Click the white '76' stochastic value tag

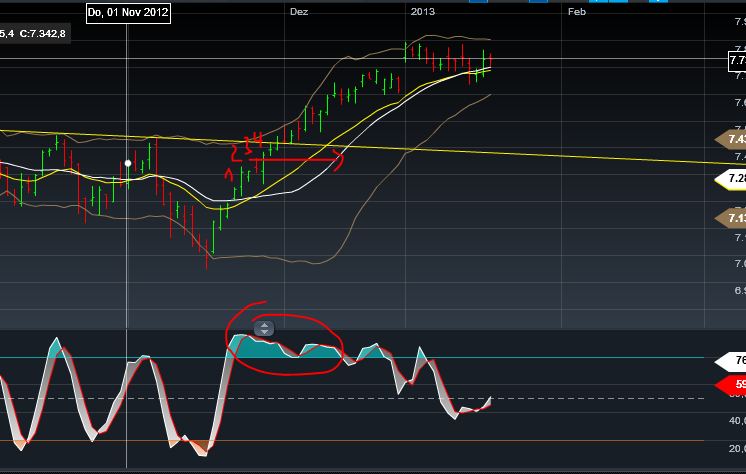(731, 360)
